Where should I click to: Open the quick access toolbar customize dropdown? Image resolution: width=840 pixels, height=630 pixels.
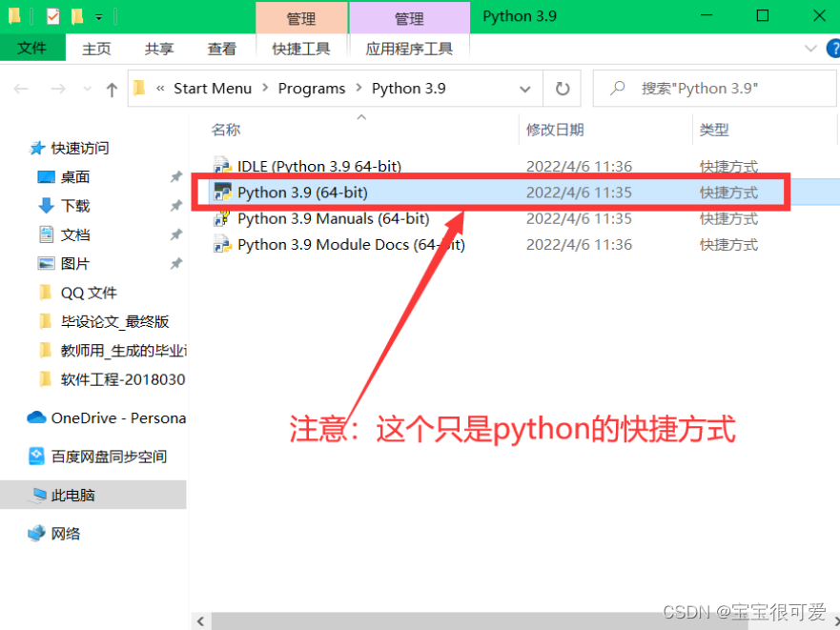pyautogui.click(x=98, y=16)
